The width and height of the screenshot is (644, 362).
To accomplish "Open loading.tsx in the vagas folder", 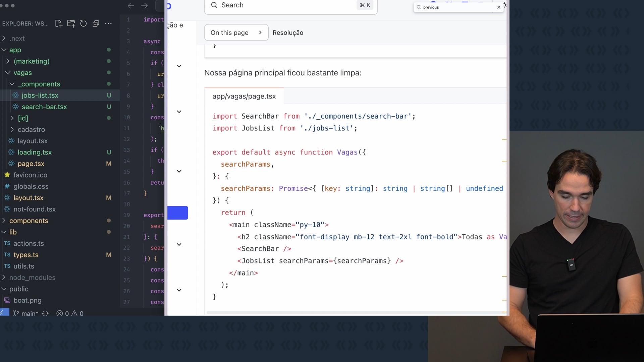I will pyautogui.click(x=35, y=153).
